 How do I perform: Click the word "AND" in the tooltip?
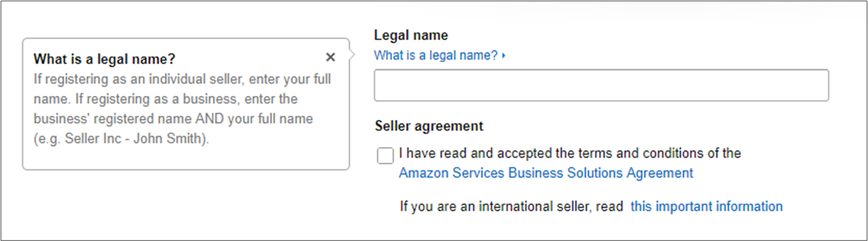210,119
